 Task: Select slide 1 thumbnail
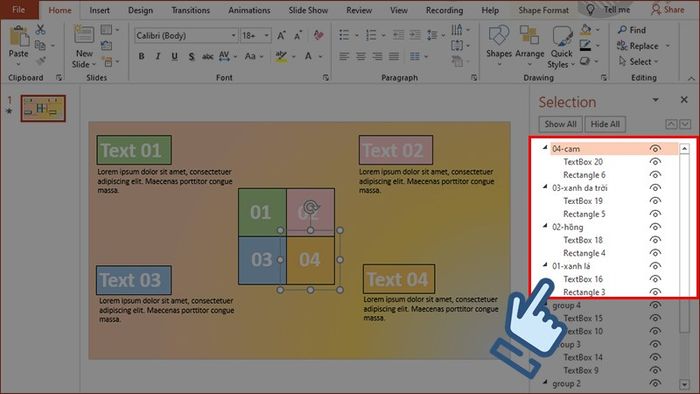coord(43,108)
